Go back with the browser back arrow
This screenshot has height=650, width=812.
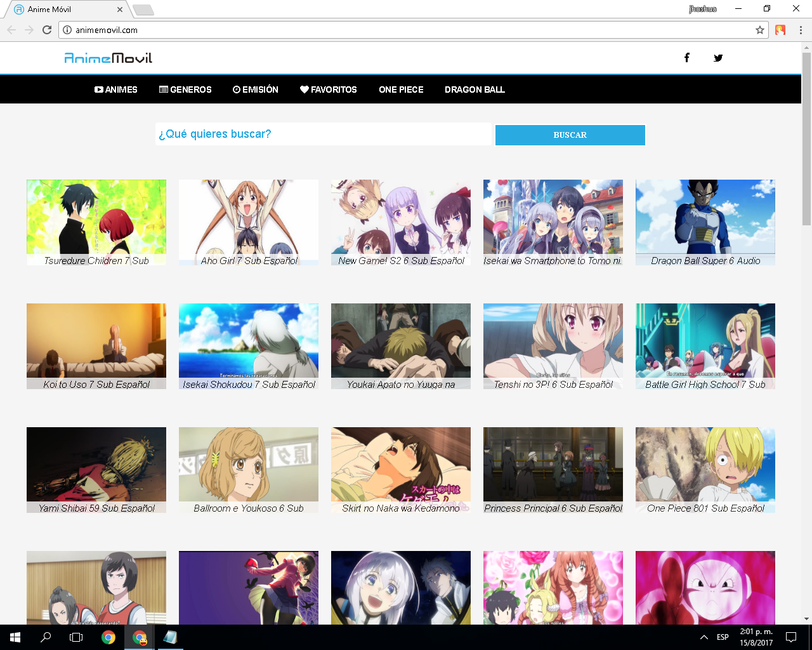click(11, 30)
